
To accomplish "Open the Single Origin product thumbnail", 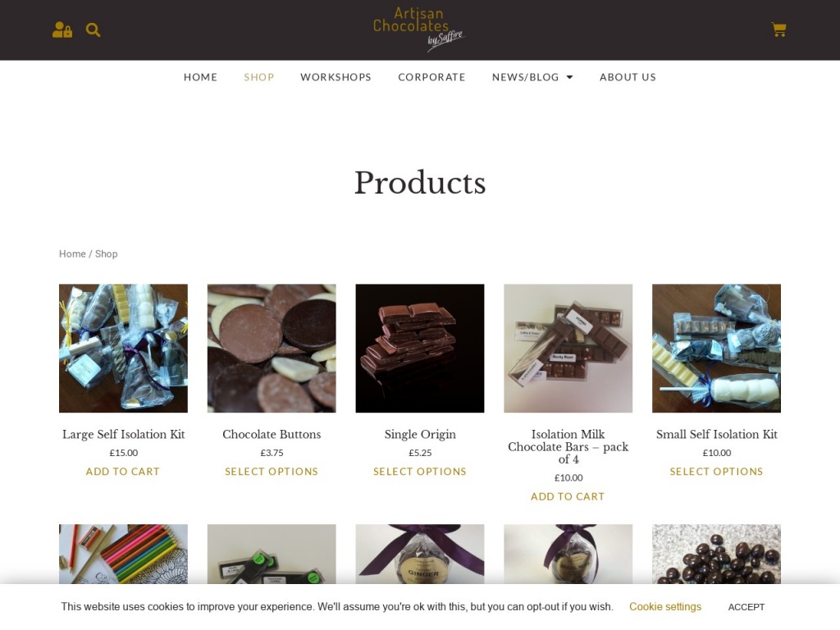I will pos(420,348).
